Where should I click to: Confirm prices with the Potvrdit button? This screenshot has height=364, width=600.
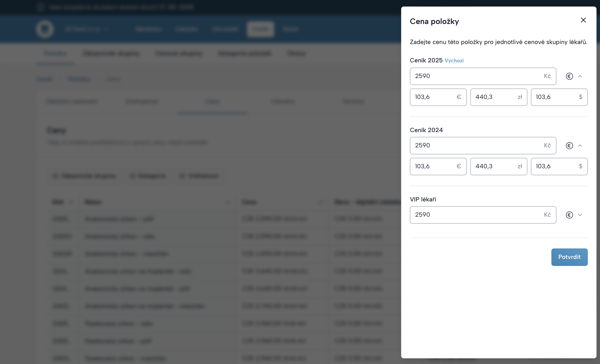(x=569, y=257)
